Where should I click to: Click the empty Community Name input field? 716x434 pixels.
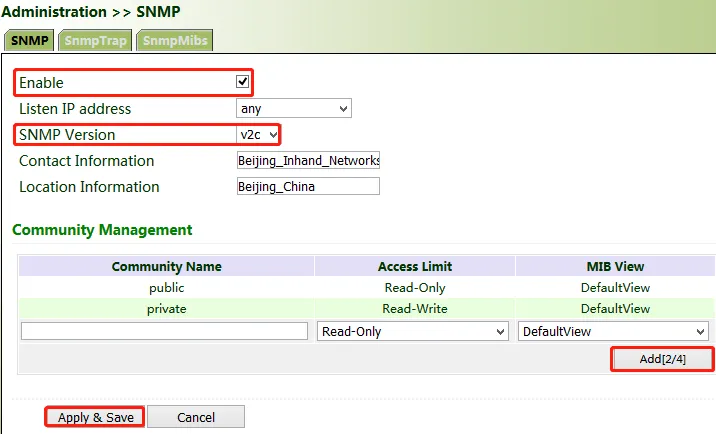click(164, 331)
